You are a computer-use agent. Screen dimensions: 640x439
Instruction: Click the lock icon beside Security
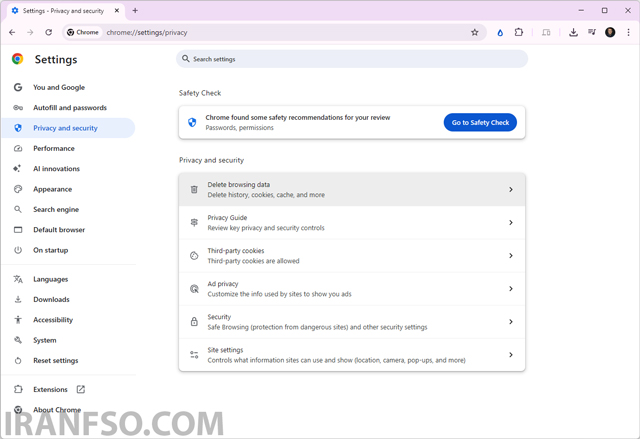click(x=194, y=321)
